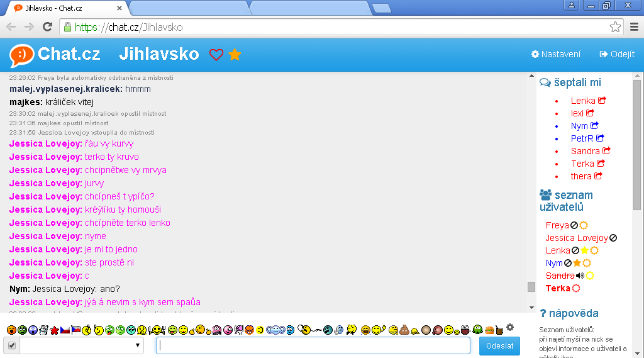Select Jessica Lovejoy in user list
Image resolution: width=644 pixels, height=358 pixels.
pos(577,238)
